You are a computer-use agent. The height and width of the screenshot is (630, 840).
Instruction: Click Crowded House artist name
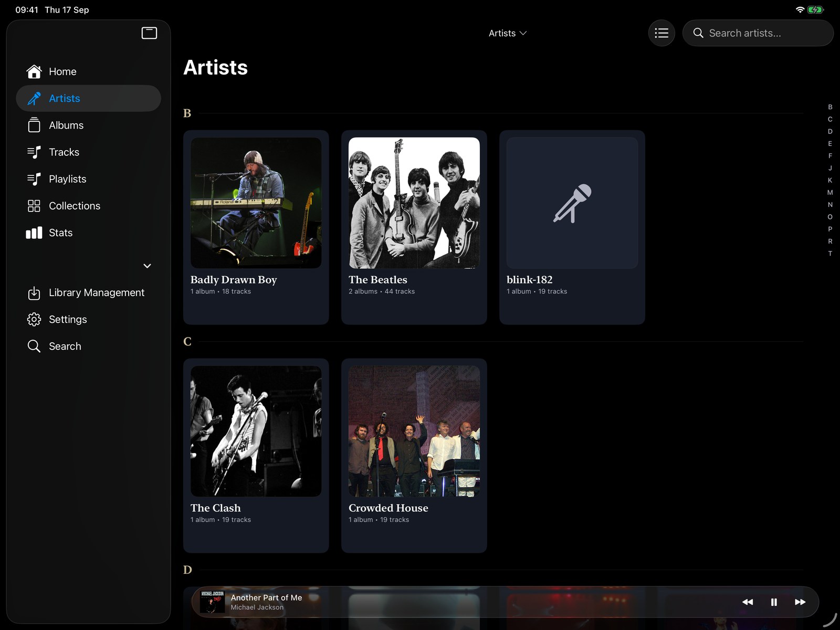(388, 508)
